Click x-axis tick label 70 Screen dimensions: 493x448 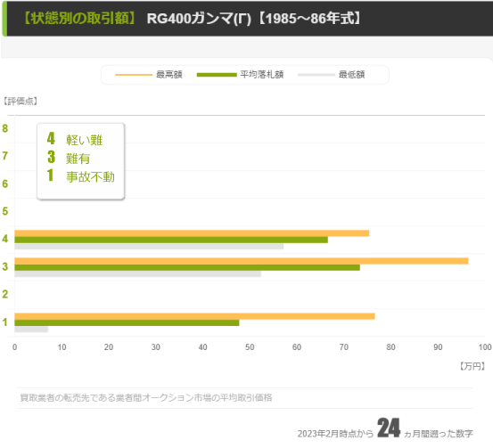344,347
